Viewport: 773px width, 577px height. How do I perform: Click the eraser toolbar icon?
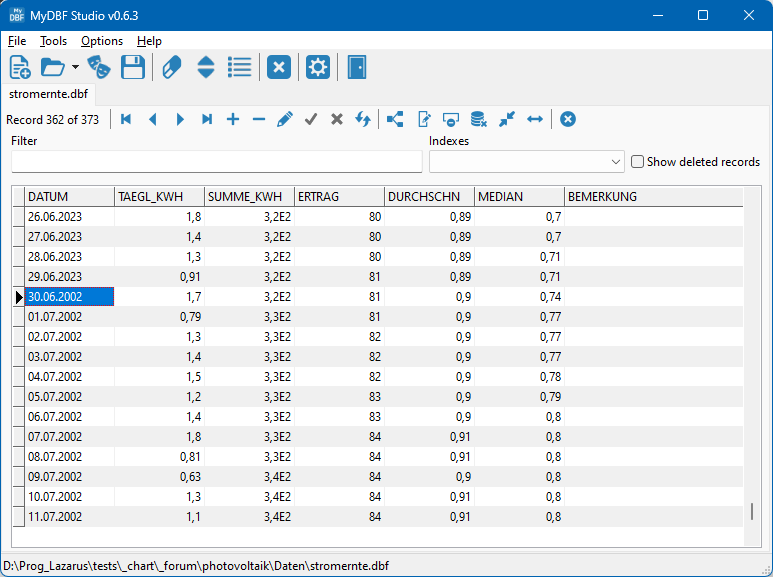172,67
